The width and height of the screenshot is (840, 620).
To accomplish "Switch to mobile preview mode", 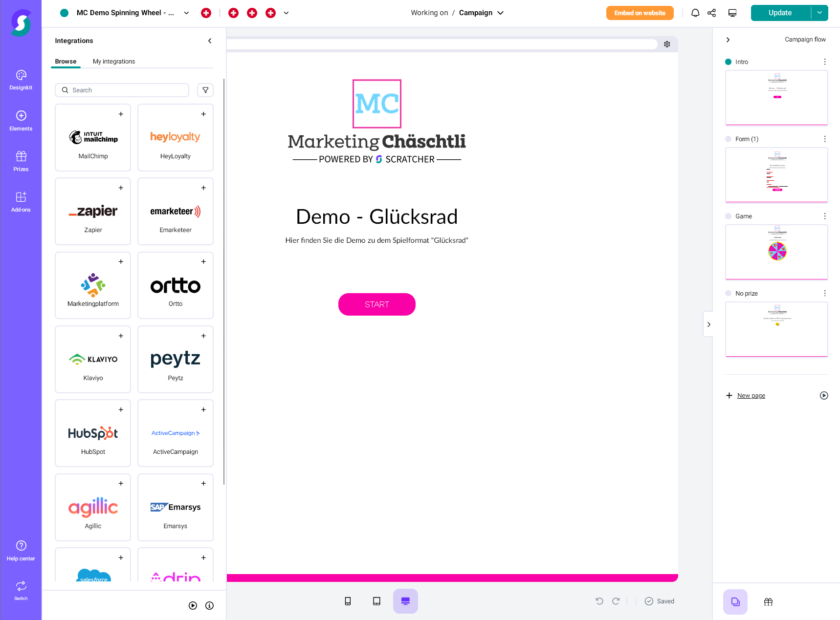I will [x=348, y=601].
